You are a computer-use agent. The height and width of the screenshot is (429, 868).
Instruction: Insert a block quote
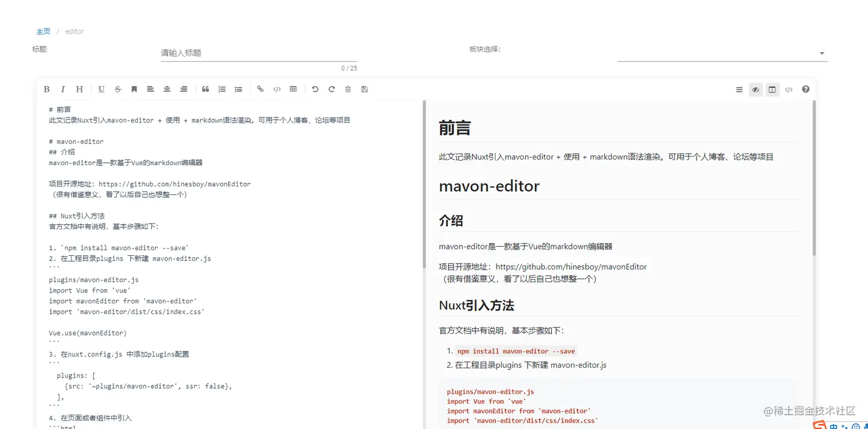(206, 89)
